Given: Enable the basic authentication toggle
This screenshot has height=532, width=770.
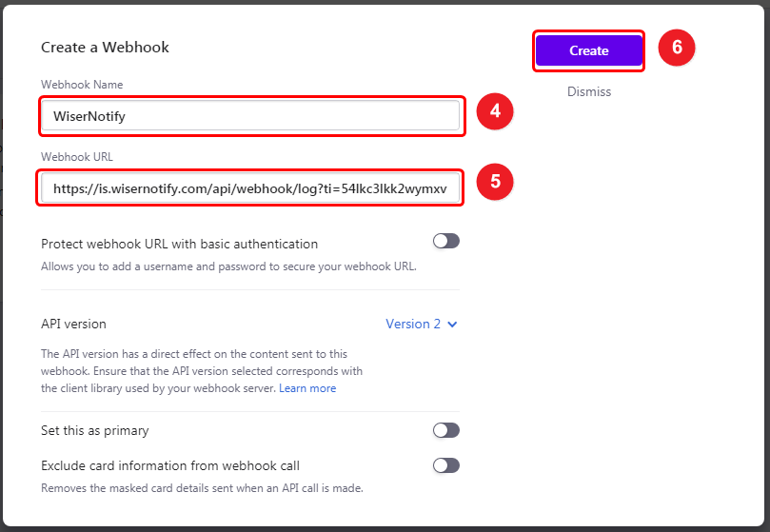Looking at the screenshot, I should tap(445, 242).
